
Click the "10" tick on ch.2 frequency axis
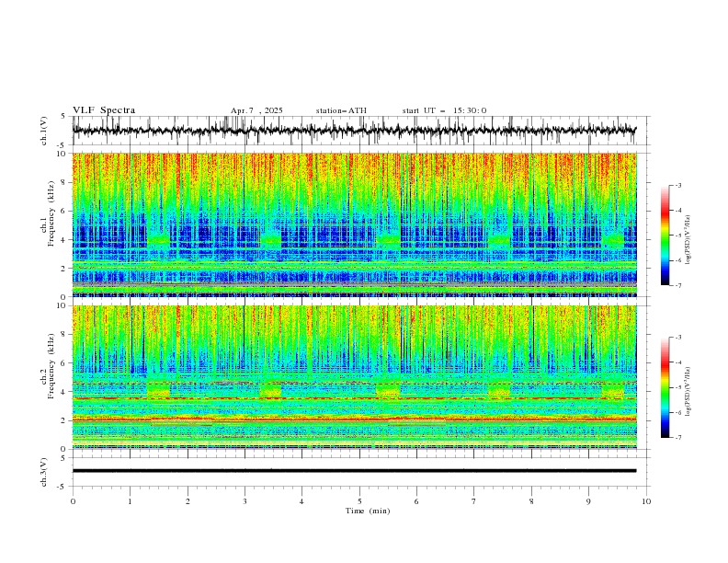click(62, 305)
